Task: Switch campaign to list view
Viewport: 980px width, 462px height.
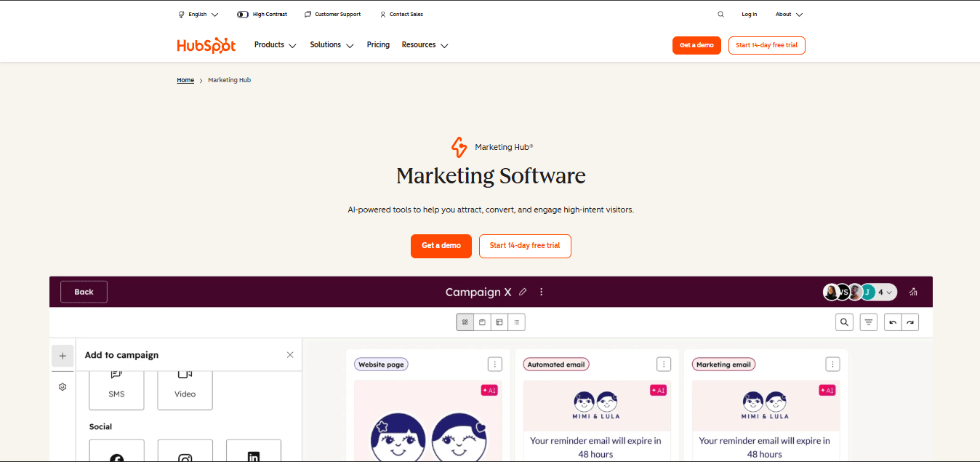Action: [516, 322]
